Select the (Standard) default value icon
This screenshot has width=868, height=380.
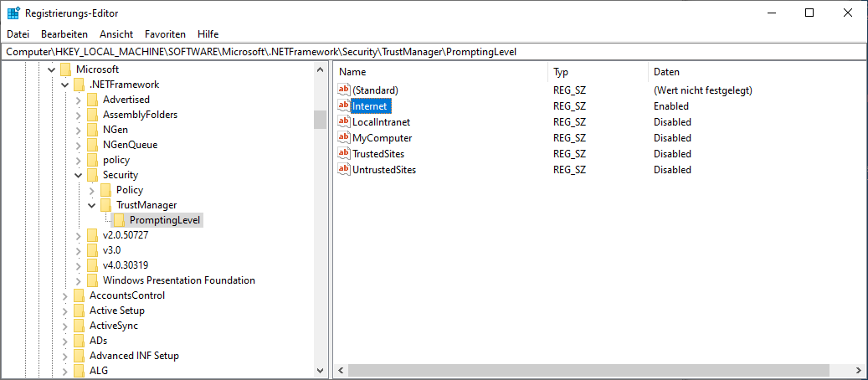coord(343,90)
